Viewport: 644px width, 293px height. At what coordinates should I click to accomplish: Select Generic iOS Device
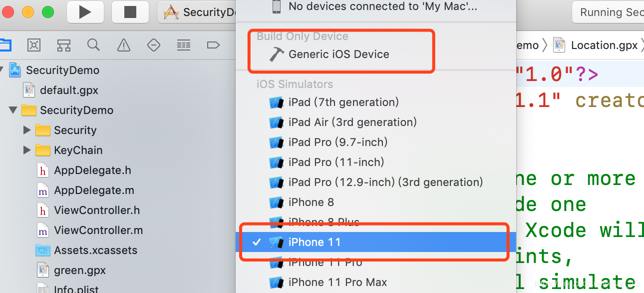click(338, 54)
